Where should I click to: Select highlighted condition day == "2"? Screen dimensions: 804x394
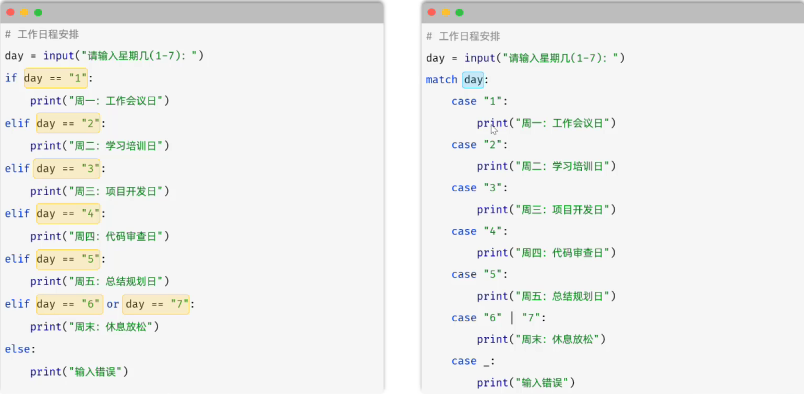(68, 123)
